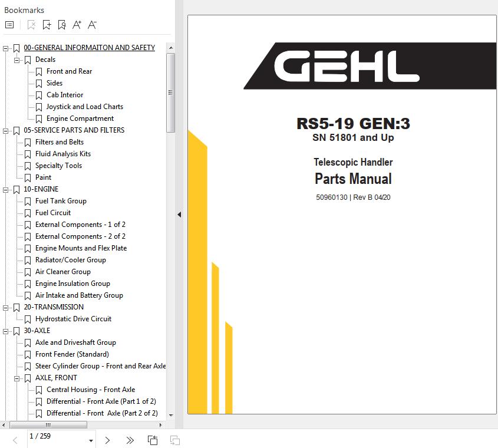Collapse the 20-TRANSMISSION tree node
This screenshot has width=498, height=448.
click(5, 308)
